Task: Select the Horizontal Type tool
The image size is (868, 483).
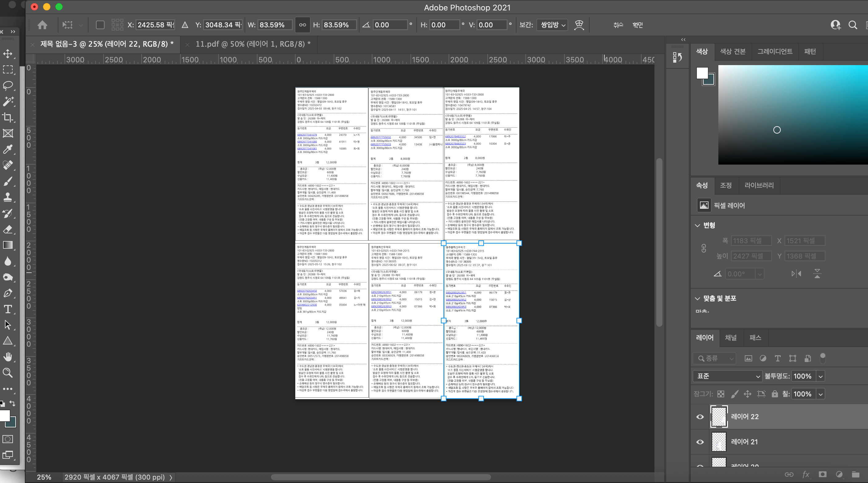Action: tap(8, 309)
